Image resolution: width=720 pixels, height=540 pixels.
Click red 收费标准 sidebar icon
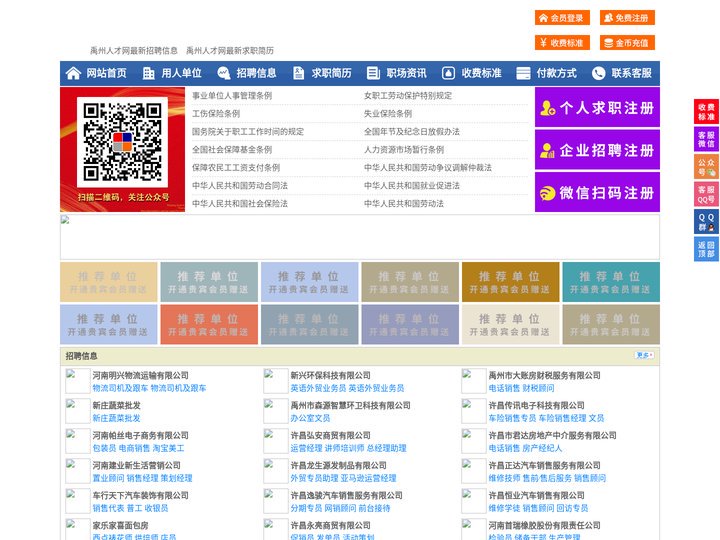[706, 112]
